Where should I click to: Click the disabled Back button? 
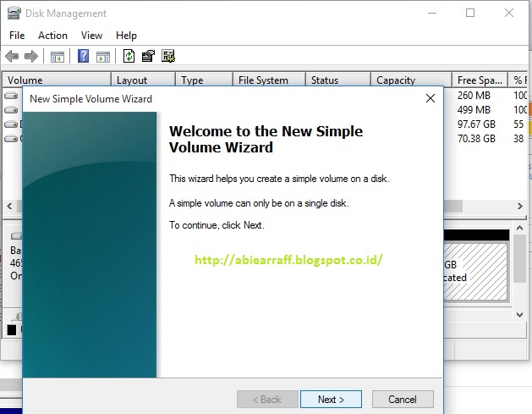[267, 399]
